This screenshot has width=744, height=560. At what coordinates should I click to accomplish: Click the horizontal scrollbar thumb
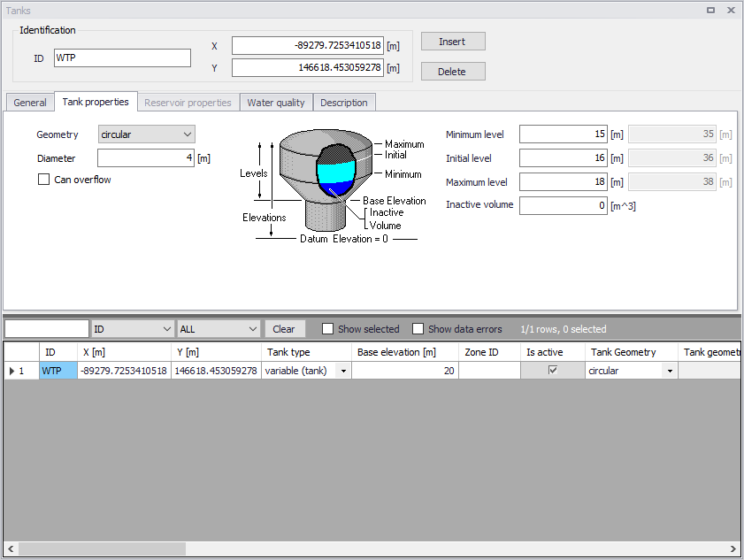click(x=102, y=548)
